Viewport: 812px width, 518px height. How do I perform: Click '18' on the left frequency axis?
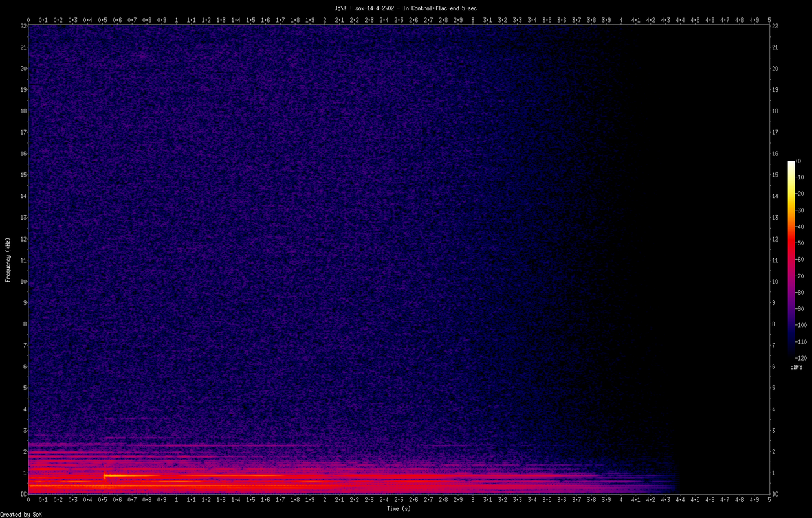coord(23,111)
